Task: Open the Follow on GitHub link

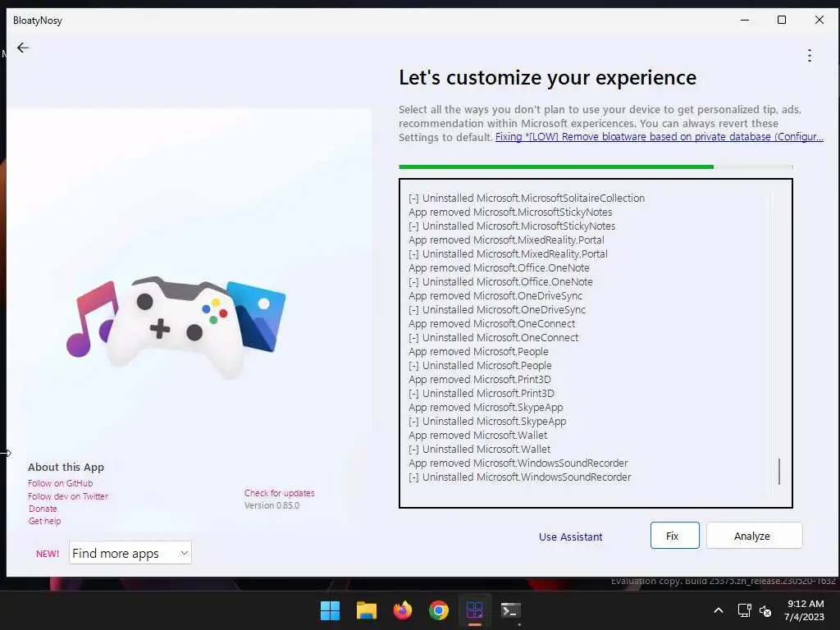Action: click(x=60, y=483)
